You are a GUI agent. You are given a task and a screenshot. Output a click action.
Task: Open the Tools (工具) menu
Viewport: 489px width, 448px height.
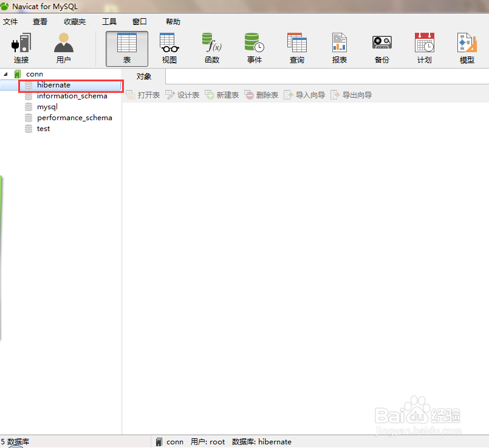(x=109, y=21)
